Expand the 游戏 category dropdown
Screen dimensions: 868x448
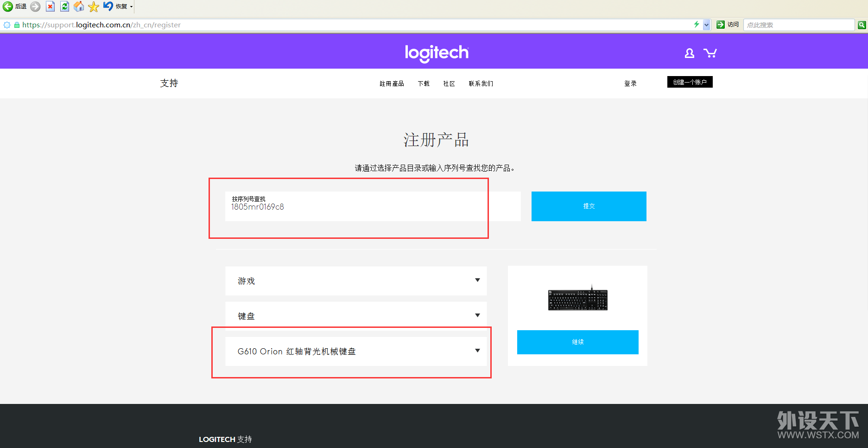356,281
